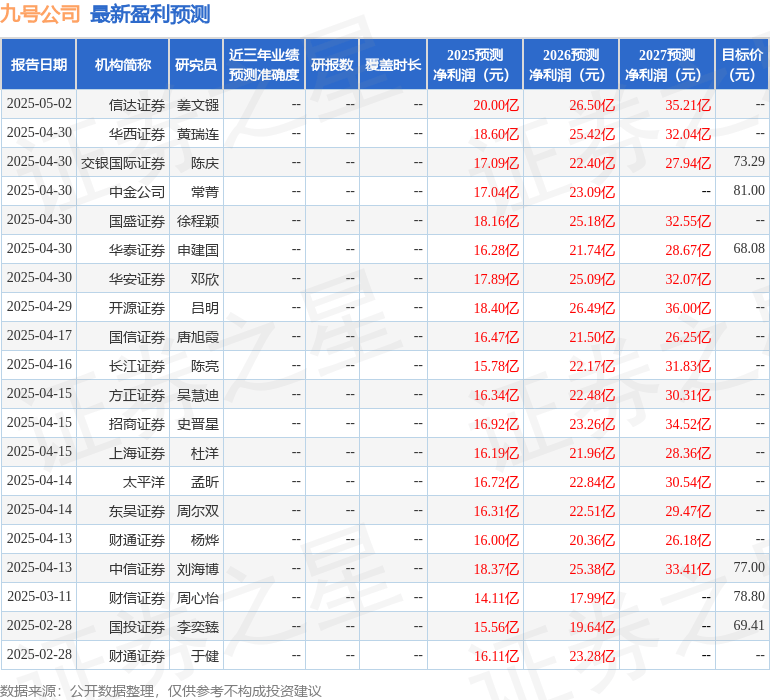Click the 2025-05-02 report date
Image resolution: width=770 pixels, height=700 pixels.
39,104
